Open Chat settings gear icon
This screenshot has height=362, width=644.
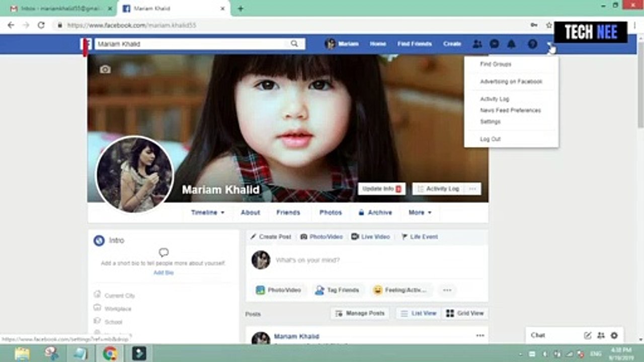[x=614, y=335]
